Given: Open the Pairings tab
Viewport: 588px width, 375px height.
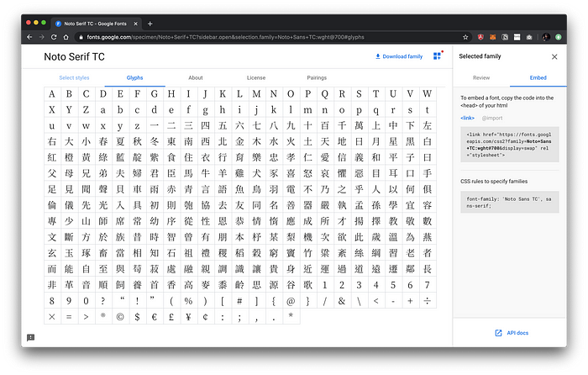Looking at the screenshot, I should point(317,77).
